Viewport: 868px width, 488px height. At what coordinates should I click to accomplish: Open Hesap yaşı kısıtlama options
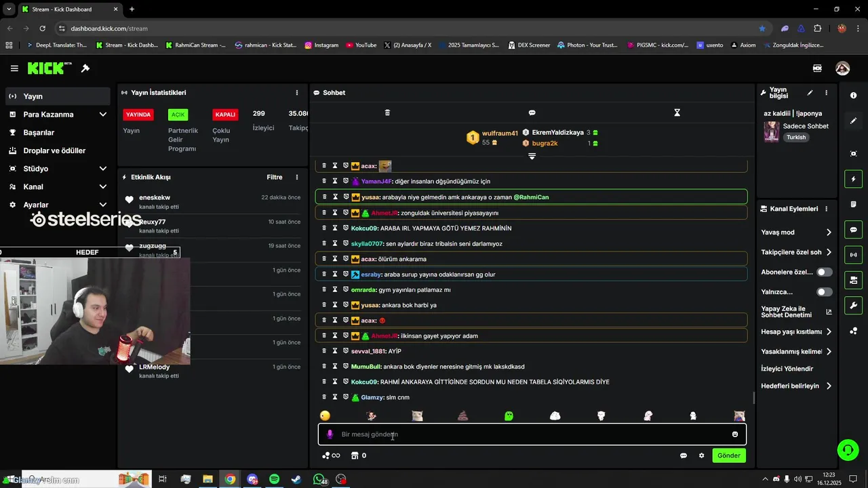click(797, 332)
